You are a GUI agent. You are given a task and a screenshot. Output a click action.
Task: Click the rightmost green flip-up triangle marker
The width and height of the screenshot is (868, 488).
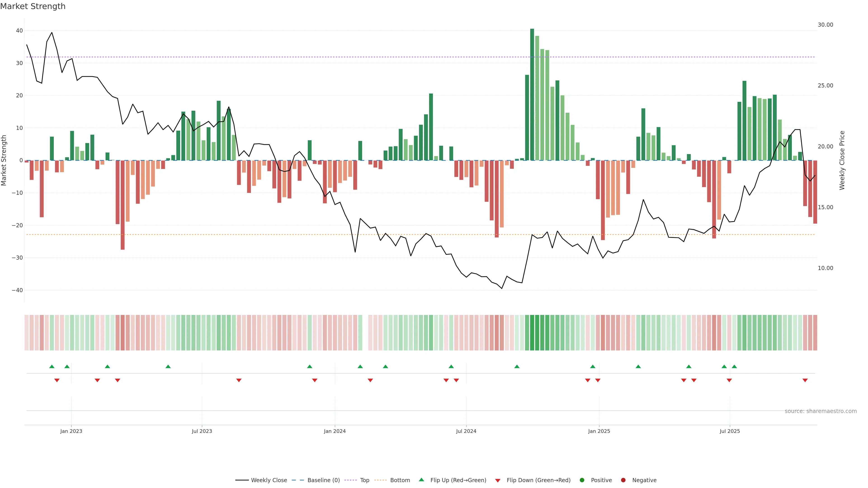pos(734,366)
